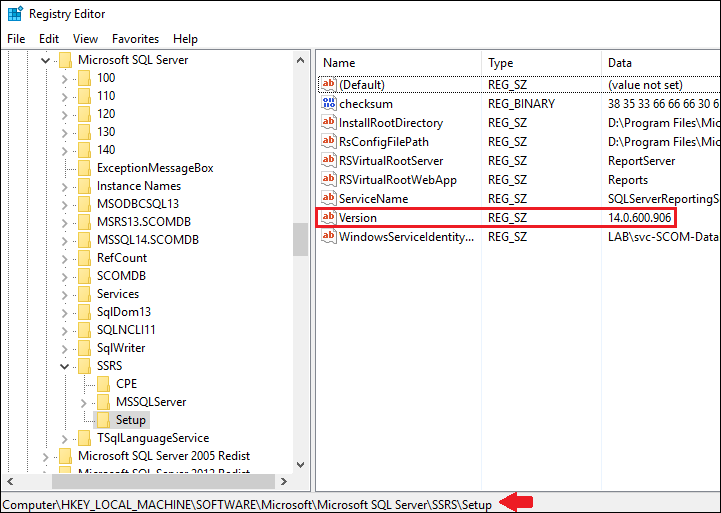Viewport: 721px width, 513px height.
Task: Open the Favorites menu
Action: 136,39
